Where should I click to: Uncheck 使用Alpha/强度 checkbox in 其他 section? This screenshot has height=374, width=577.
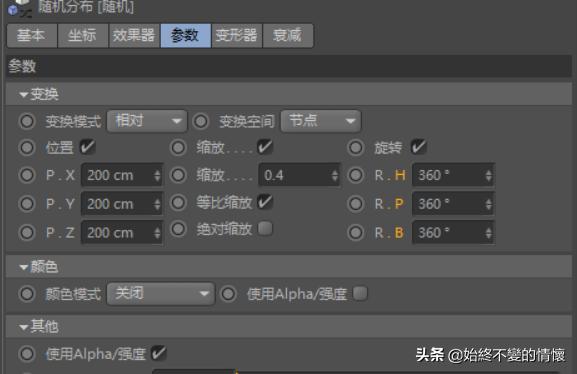pos(159,353)
